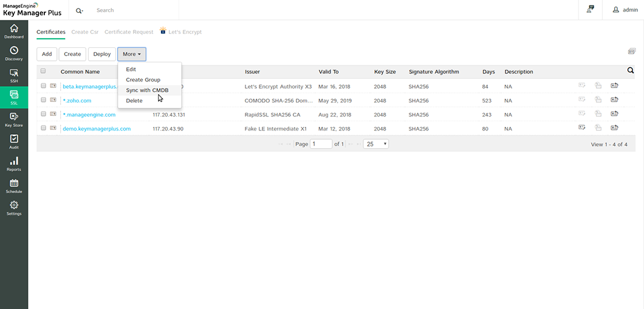
Task: Open the Audit section
Action: pyautogui.click(x=14, y=142)
